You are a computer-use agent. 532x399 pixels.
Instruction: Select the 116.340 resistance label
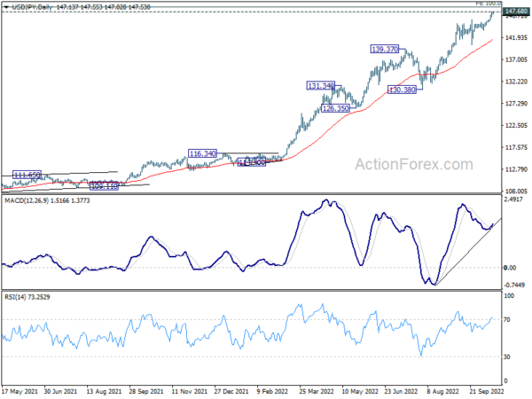202,153
